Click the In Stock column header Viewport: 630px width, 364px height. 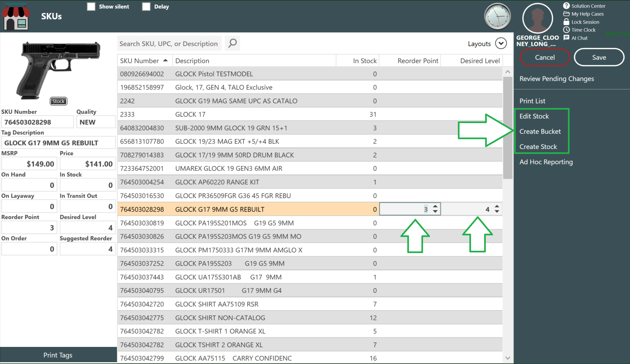[357, 60]
